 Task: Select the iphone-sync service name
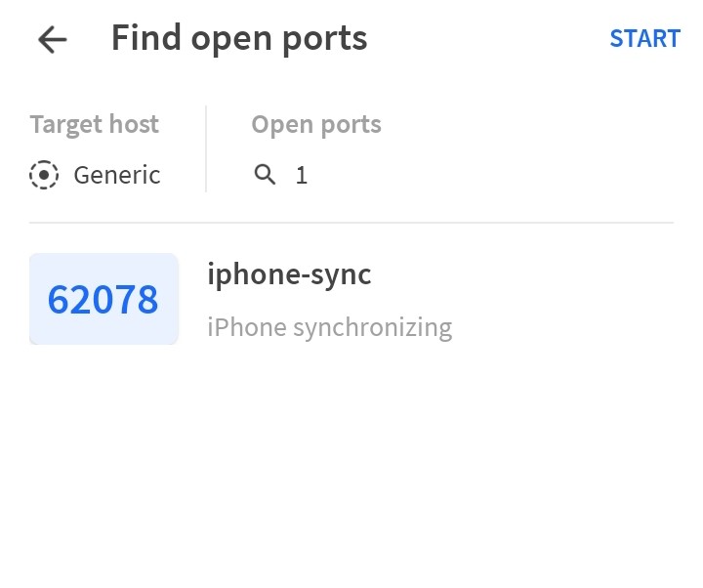pos(289,274)
